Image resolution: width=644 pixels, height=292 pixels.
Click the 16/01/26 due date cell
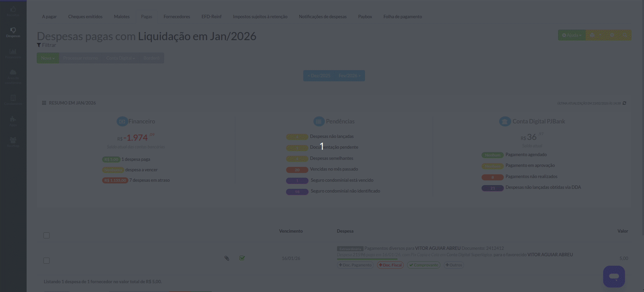[291, 259]
